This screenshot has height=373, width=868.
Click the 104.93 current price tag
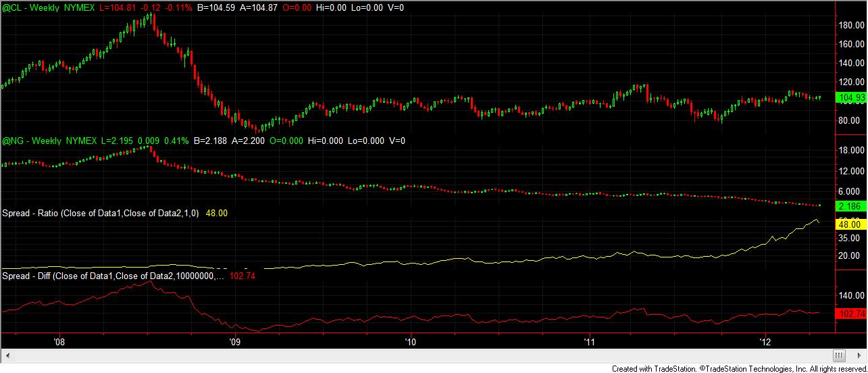(x=850, y=97)
